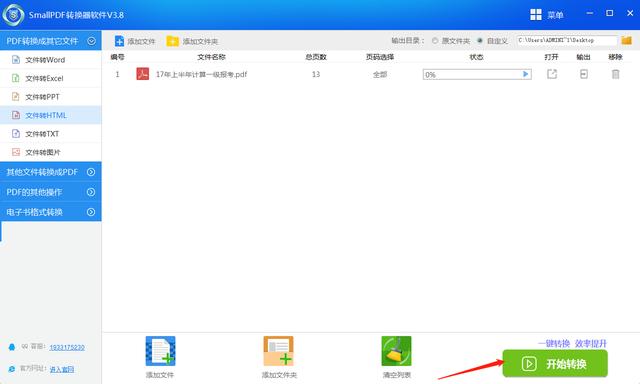Click total pages value 13
The width and height of the screenshot is (640, 384).
tap(316, 74)
